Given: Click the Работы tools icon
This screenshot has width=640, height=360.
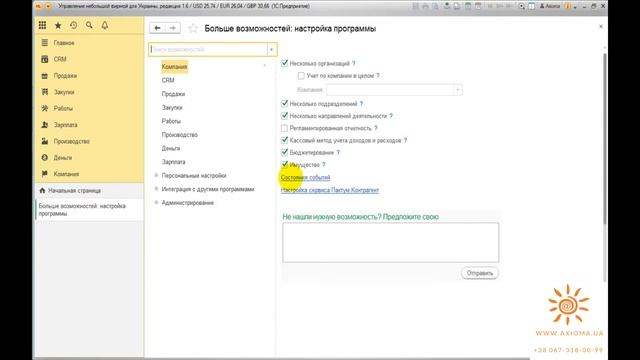Looking at the screenshot, I should click(44, 108).
